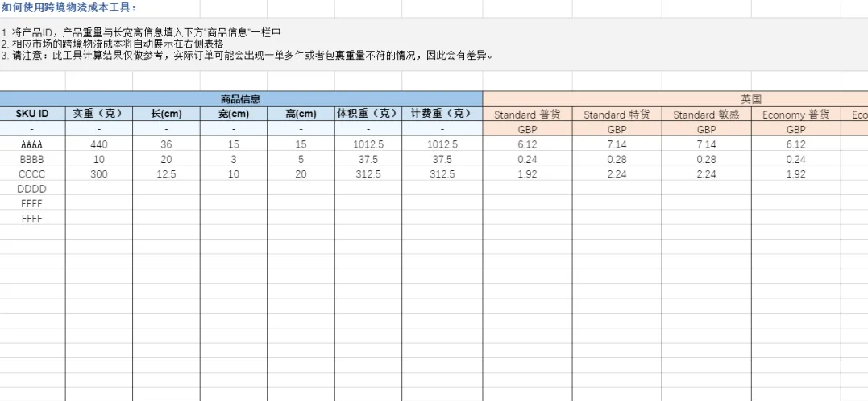
Task: Select the 高(cm) column header
Action: pyautogui.click(x=301, y=114)
